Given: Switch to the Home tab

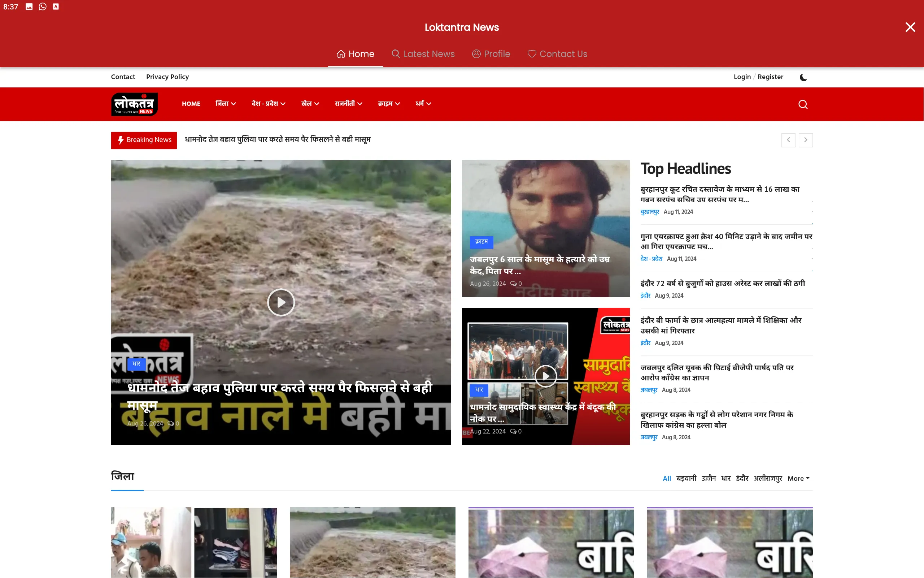Looking at the screenshot, I should click(x=356, y=54).
